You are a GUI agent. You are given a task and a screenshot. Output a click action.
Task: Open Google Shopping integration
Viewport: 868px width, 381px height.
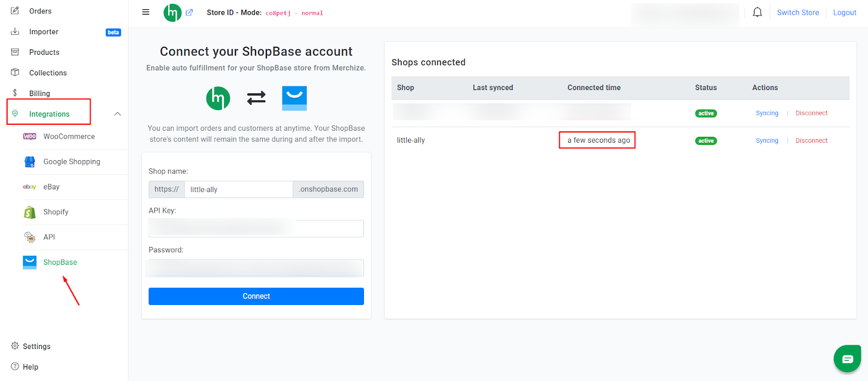[x=72, y=162]
